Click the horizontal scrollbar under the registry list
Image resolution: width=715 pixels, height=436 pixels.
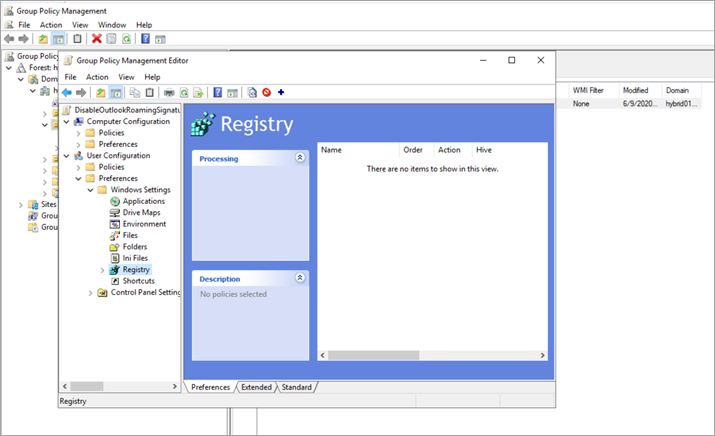430,355
